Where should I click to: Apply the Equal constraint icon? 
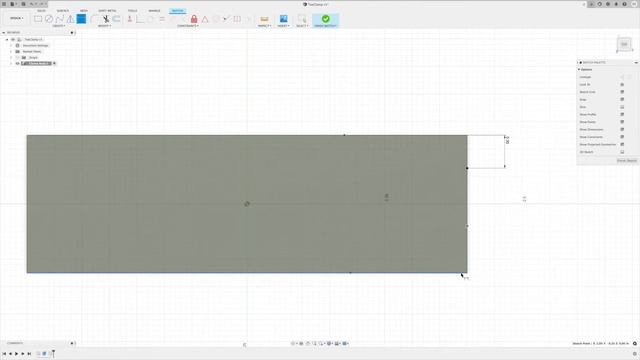click(x=162, y=19)
